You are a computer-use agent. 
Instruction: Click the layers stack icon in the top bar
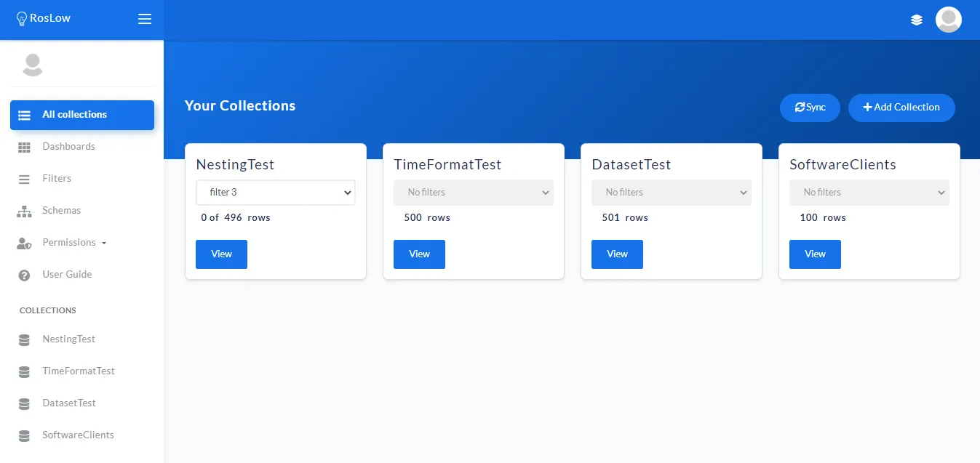point(917,20)
